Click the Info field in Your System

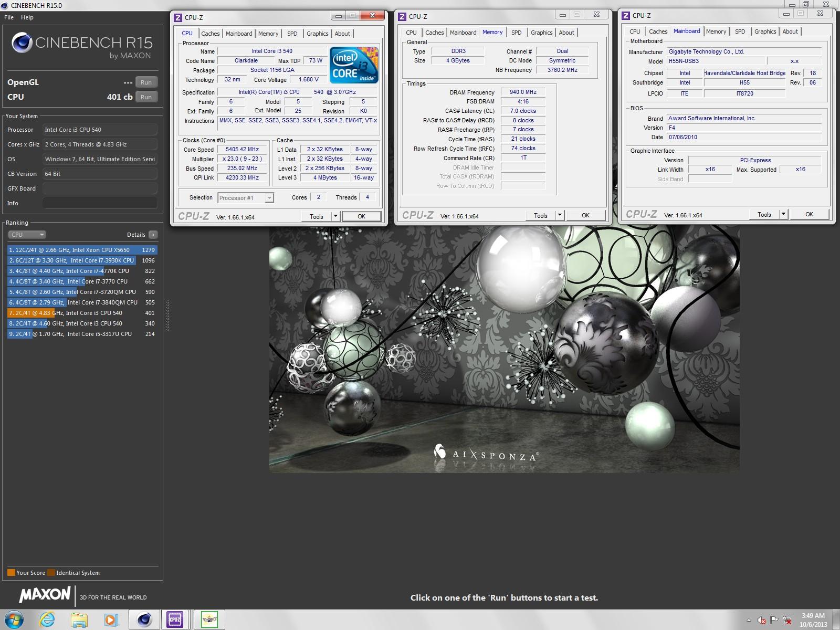(x=100, y=203)
